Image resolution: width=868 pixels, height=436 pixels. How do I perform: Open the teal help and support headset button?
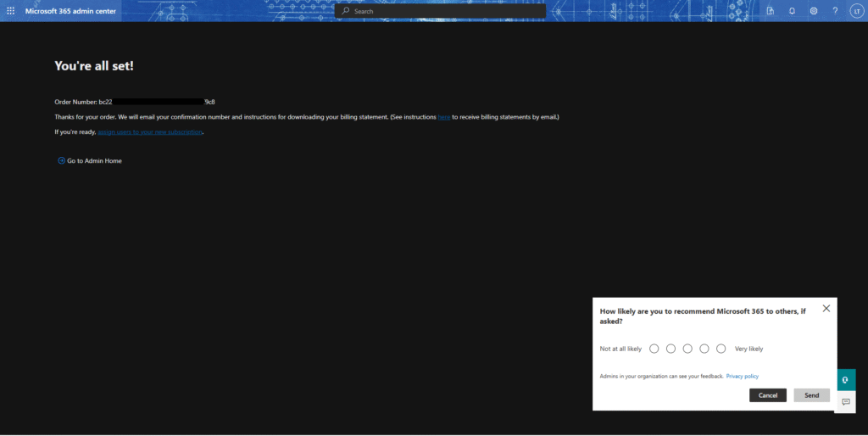click(x=845, y=380)
